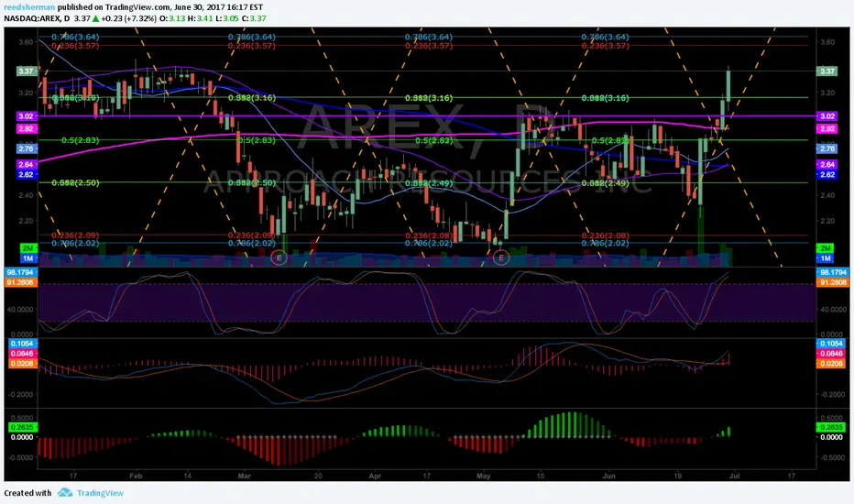Click the H:3.41 high value
This screenshot has width=854, height=504.
[x=200, y=18]
